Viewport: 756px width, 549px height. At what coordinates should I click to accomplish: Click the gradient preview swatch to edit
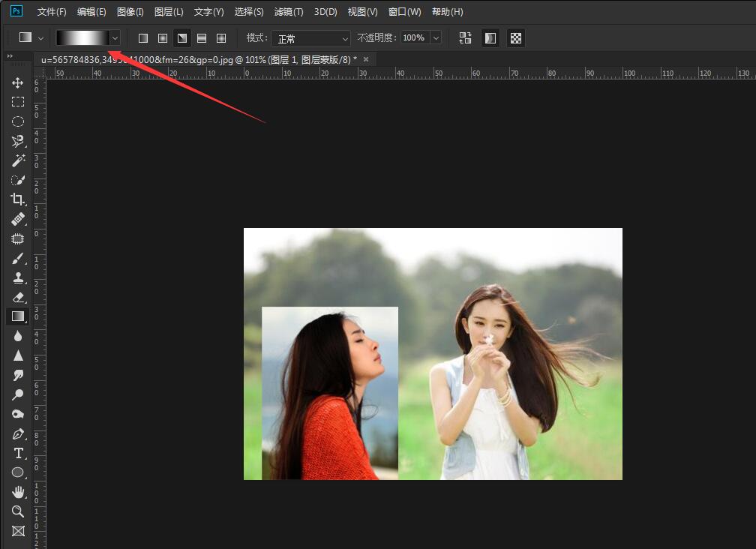(82, 37)
